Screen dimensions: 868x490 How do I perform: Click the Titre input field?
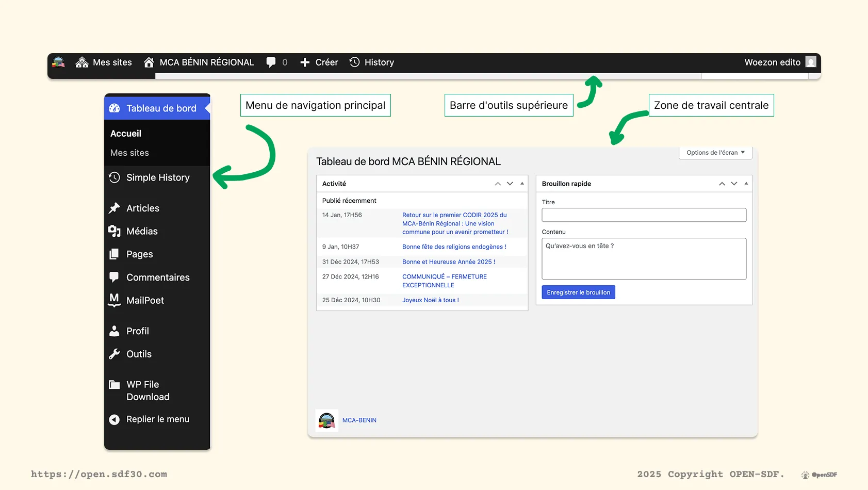point(644,215)
